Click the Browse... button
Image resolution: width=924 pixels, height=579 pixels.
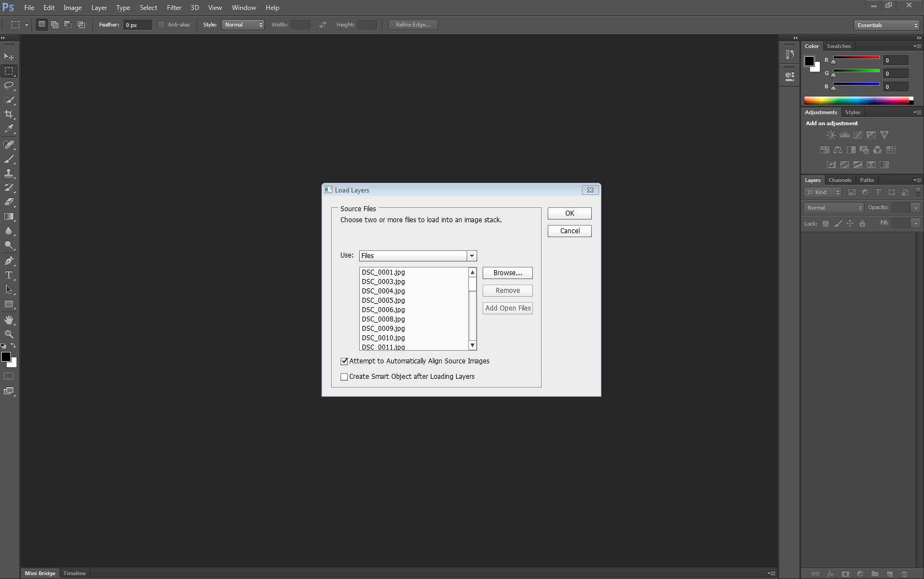click(x=507, y=273)
